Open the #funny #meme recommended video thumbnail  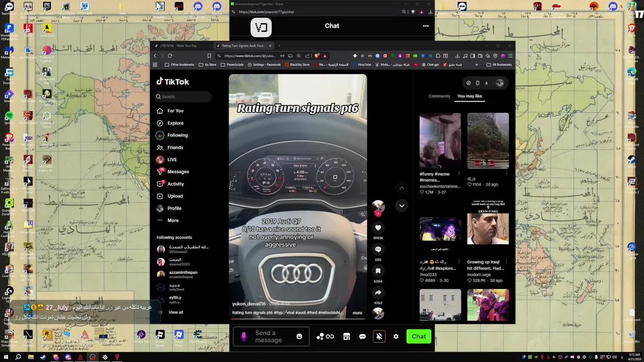440,141
